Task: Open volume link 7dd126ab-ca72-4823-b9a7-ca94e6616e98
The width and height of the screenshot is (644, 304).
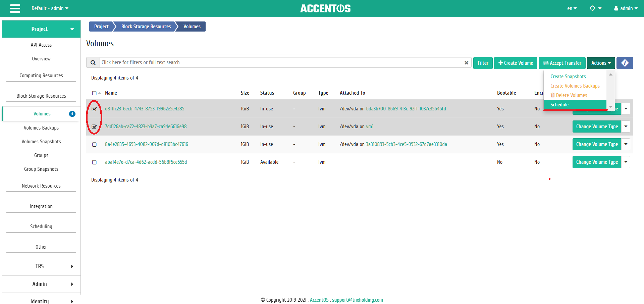Action: [x=146, y=126]
